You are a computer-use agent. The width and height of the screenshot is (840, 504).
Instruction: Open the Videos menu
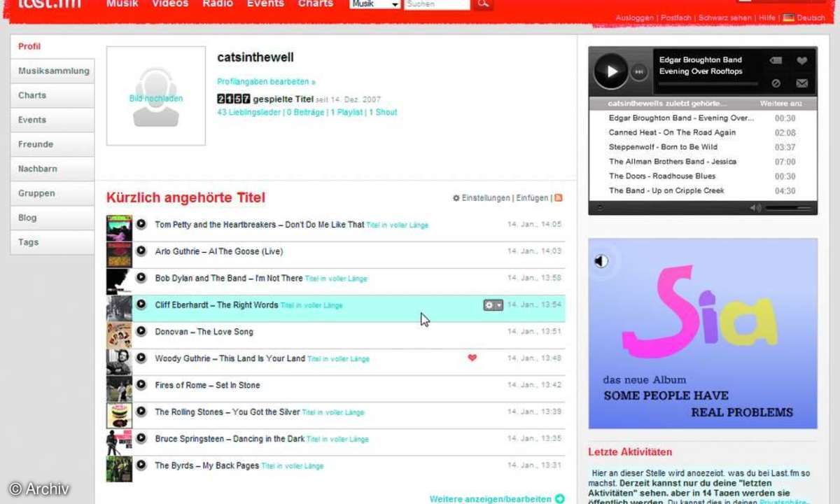170,3
